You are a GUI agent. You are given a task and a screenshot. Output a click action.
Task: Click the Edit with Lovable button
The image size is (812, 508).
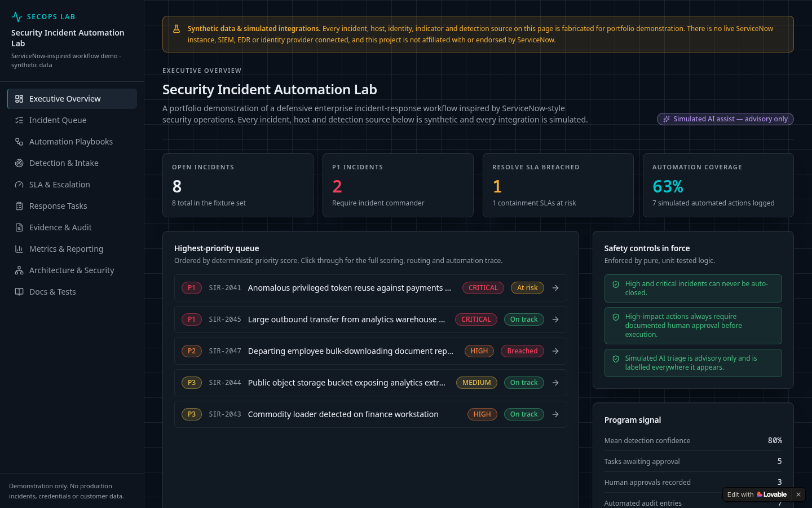(757, 494)
